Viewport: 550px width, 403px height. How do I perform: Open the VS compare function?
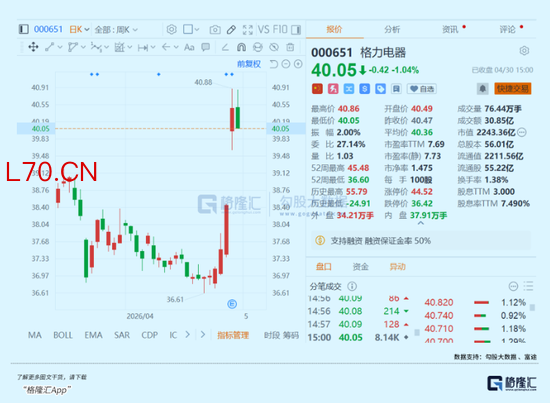[264, 29]
